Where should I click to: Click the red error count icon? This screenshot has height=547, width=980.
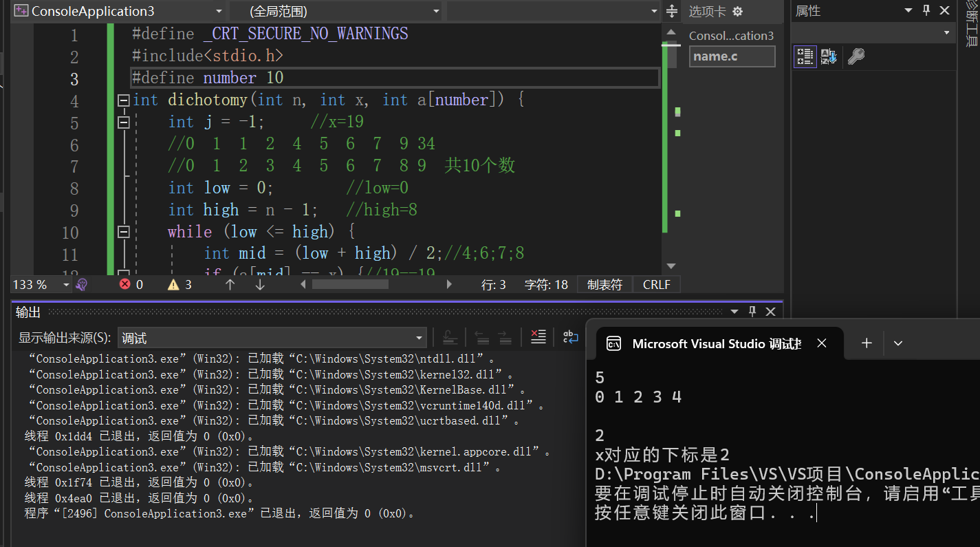click(x=124, y=284)
